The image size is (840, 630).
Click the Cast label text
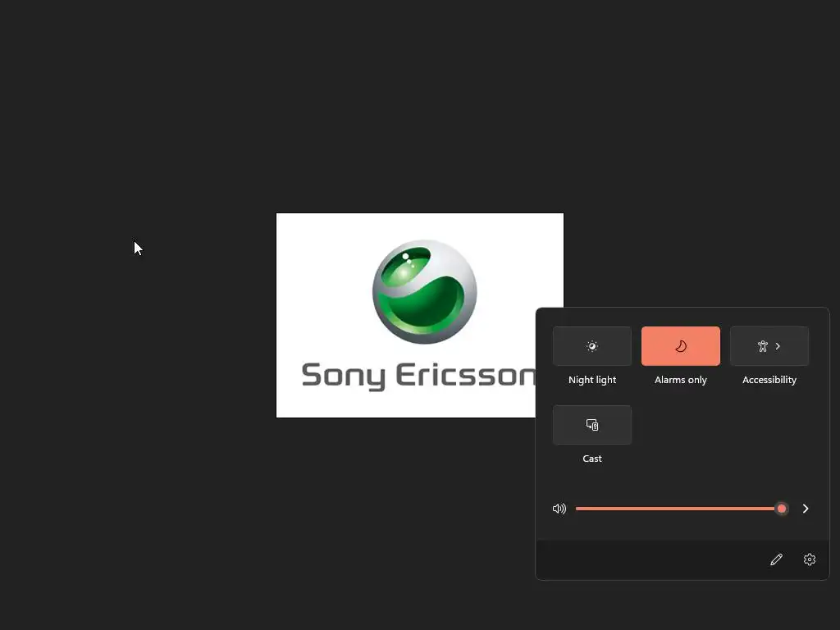592,459
